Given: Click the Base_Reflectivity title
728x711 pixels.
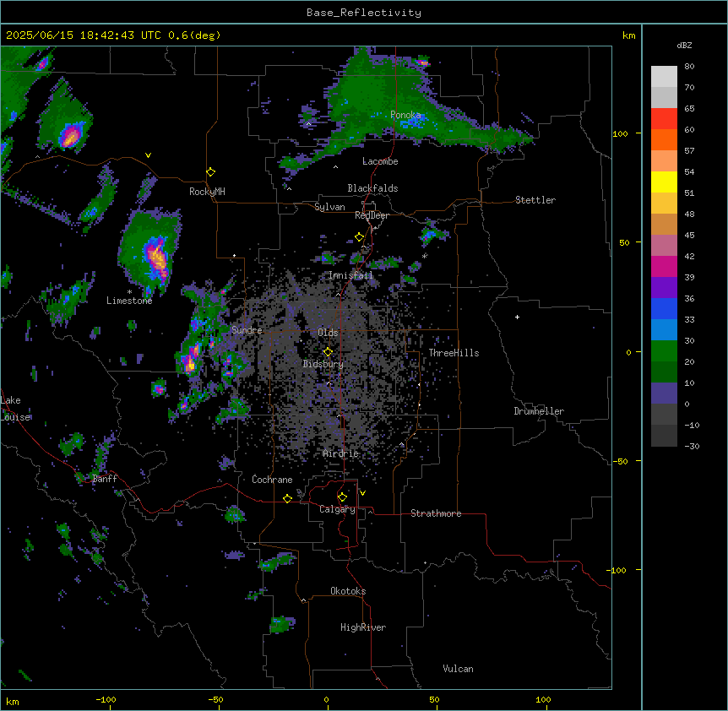Looking at the screenshot, I should point(364,13).
